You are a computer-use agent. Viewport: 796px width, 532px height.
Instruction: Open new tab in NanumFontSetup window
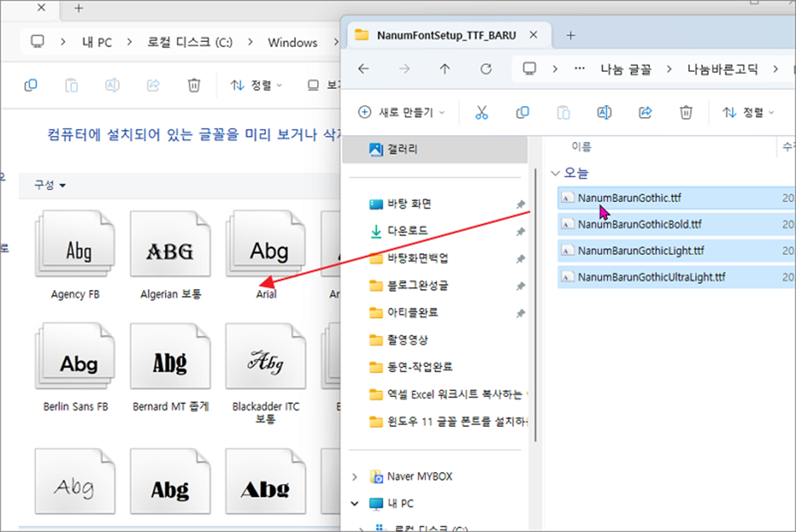pyautogui.click(x=571, y=36)
